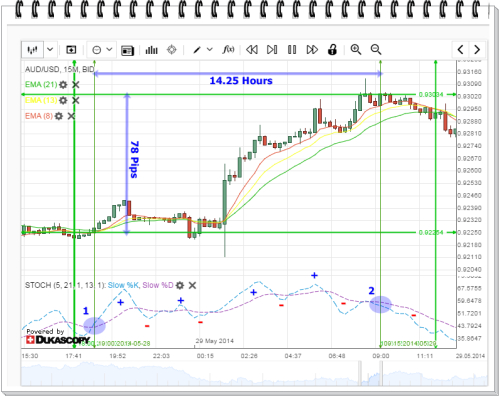
Task: Remove the STOCH indicator panel
Action: (192, 285)
